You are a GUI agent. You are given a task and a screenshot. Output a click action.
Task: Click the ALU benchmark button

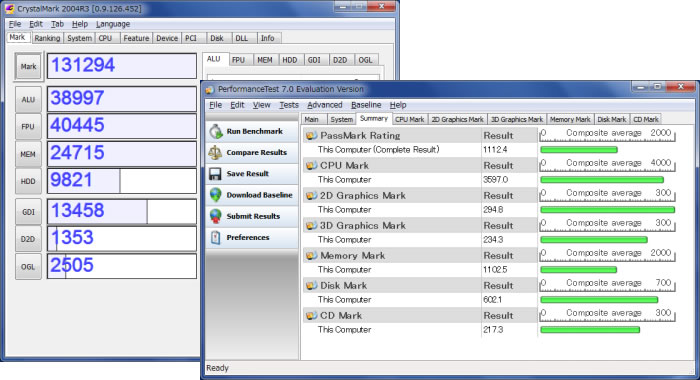(x=28, y=99)
